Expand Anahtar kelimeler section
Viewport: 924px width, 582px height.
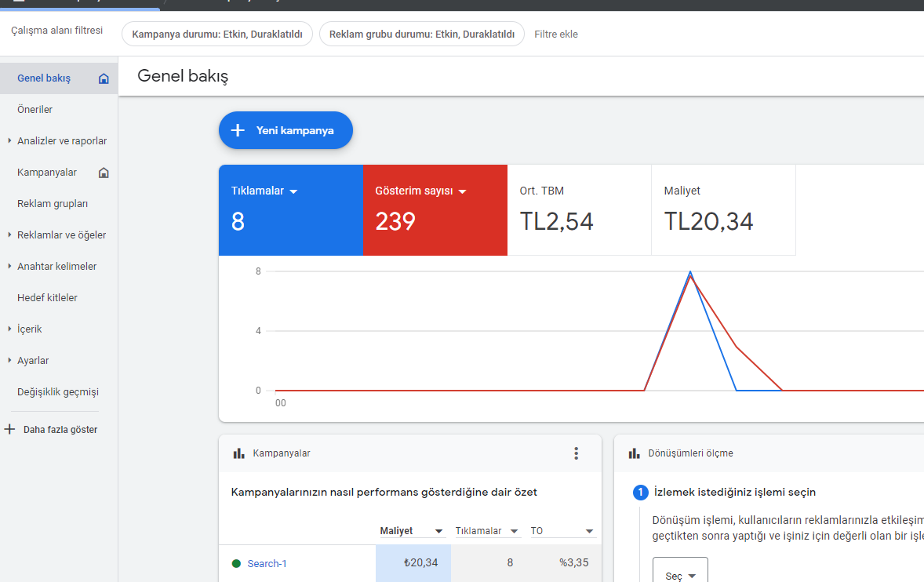pyautogui.click(x=9, y=266)
